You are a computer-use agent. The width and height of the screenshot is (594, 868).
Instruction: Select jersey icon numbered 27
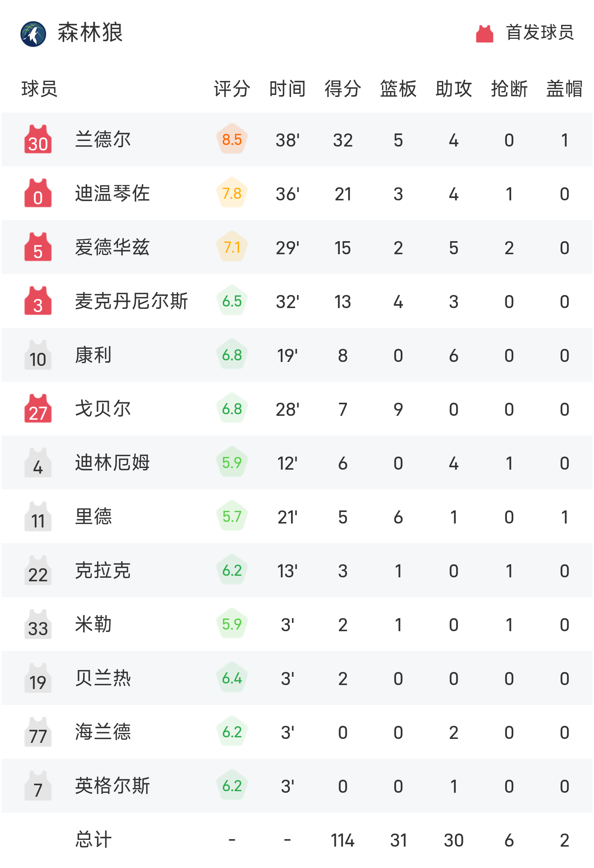(x=38, y=409)
